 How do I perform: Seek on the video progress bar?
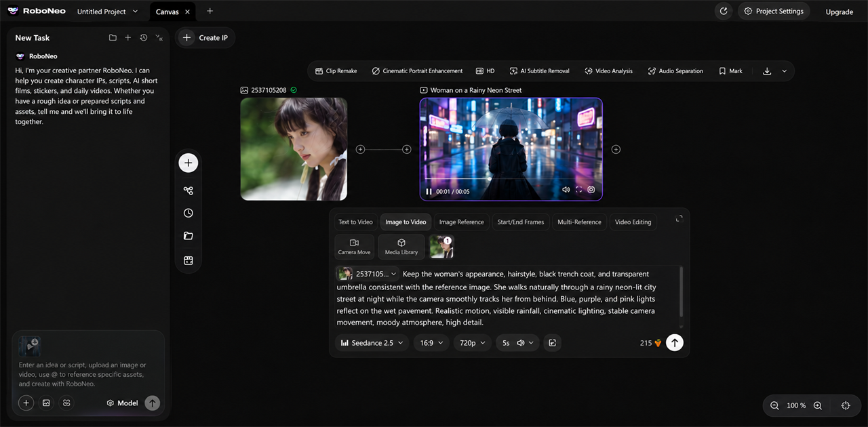(511, 179)
